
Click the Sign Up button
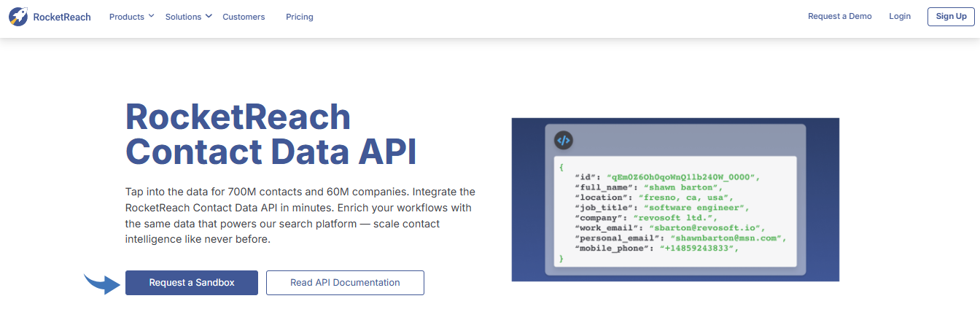[951, 16]
